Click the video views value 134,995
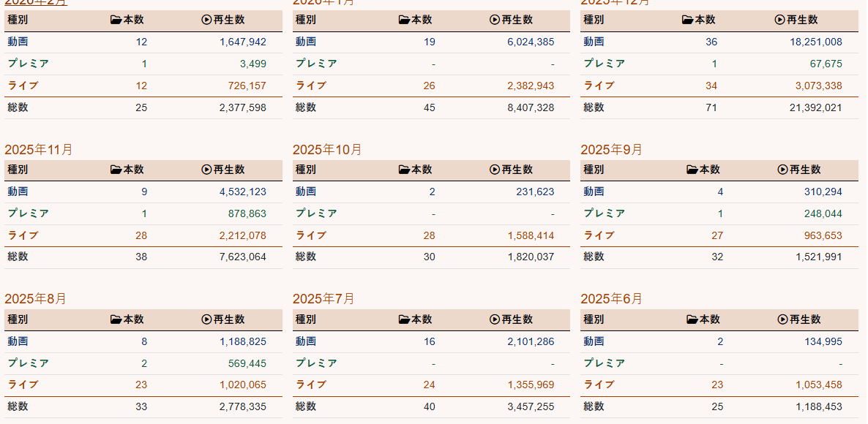868x424 pixels. coord(823,341)
